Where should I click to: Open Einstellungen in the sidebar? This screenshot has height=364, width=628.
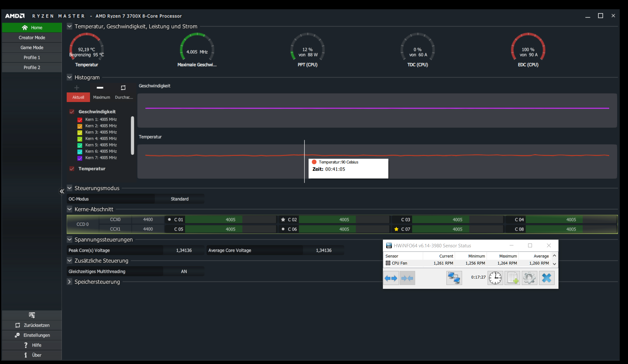(32, 335)
